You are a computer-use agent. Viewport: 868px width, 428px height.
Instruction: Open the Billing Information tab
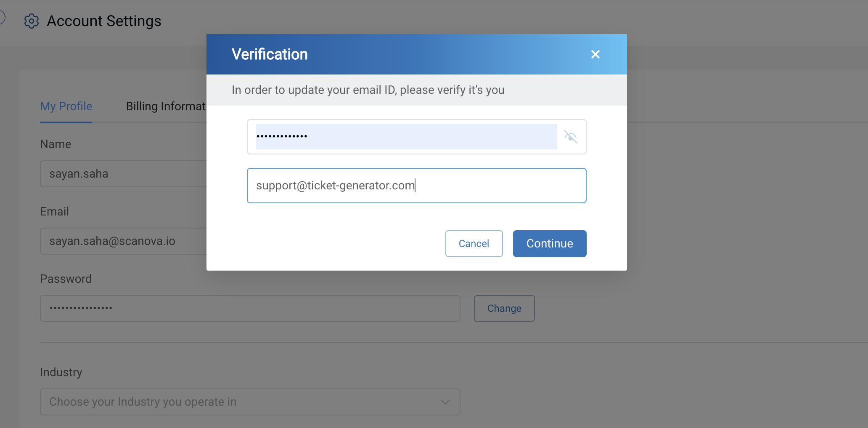point(166,106)
